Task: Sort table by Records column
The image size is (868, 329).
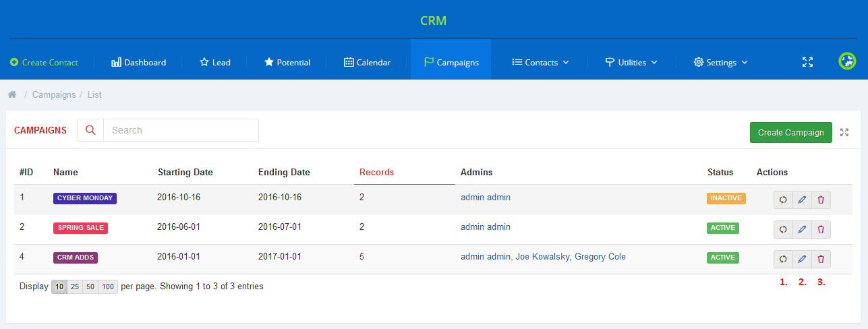Action: (x=376, y=172)
